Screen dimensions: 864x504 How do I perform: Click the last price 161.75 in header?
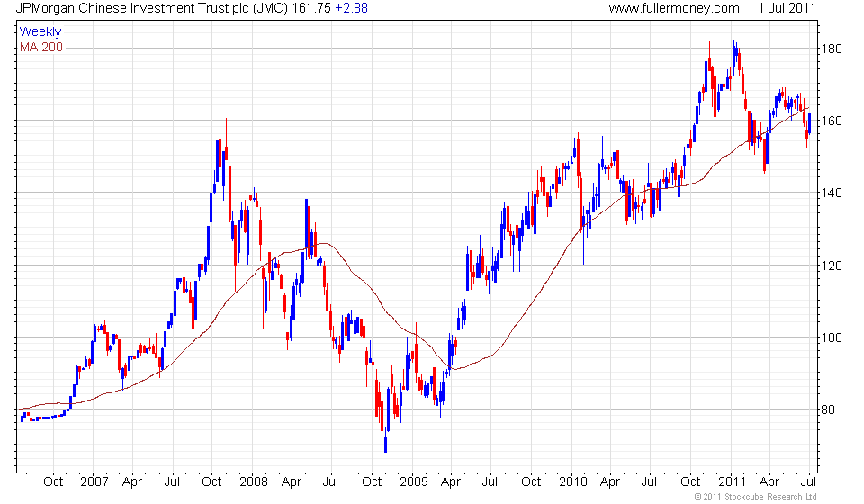point(312,8)
